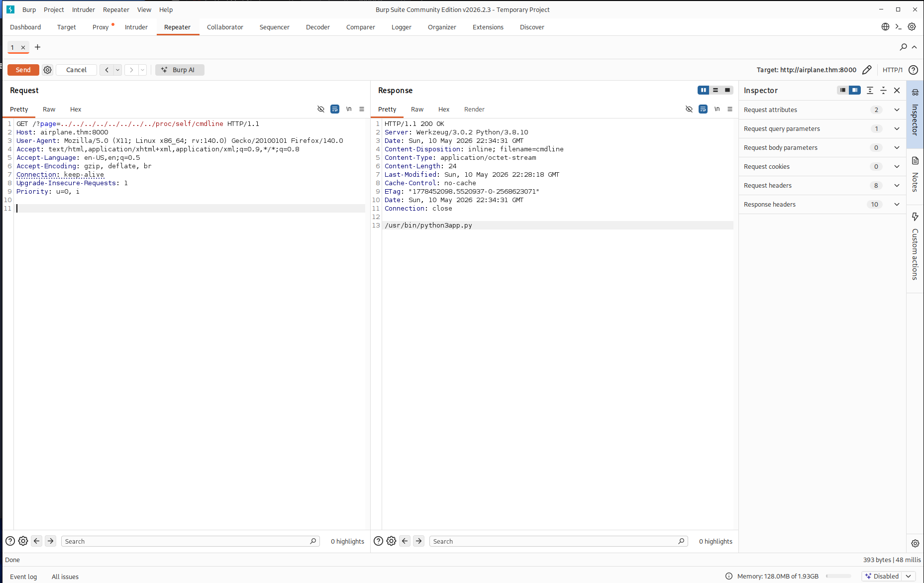Focus the request Search field

[x=190, y=541]
